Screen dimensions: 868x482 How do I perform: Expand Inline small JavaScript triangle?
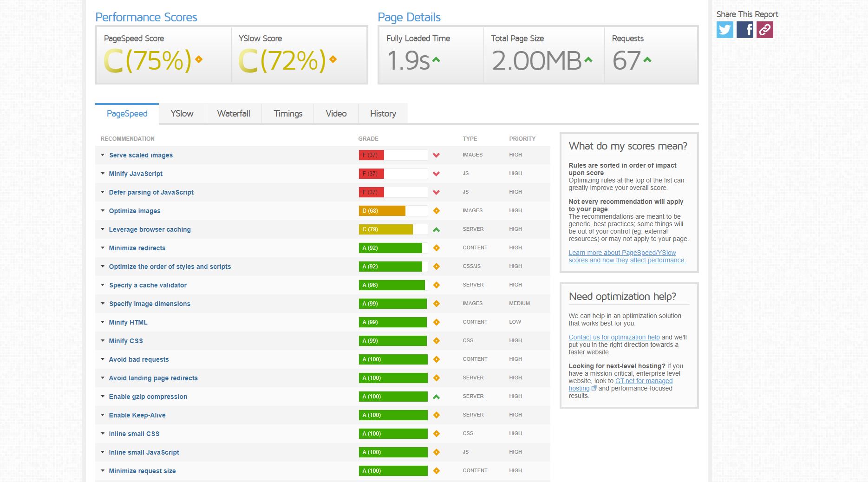(x=103, y=452)
